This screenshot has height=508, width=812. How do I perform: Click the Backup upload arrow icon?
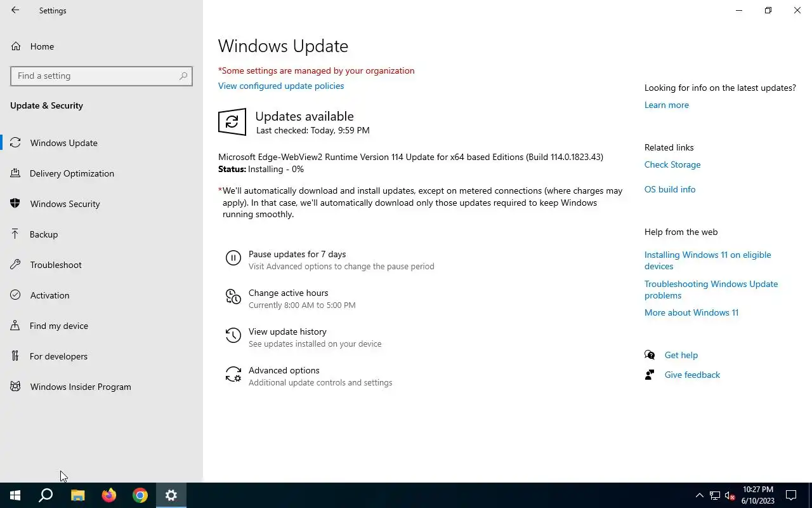pos(16,234)
